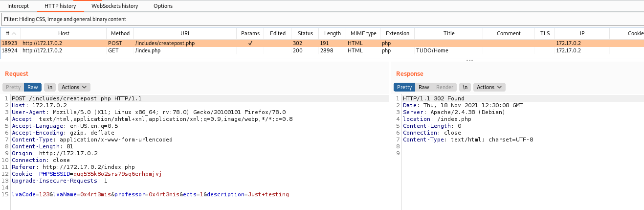Image resolution: width=644 pixels, height=210 pixels.
Task: Click the Render view button in Response
Action: tap(445, 87)
